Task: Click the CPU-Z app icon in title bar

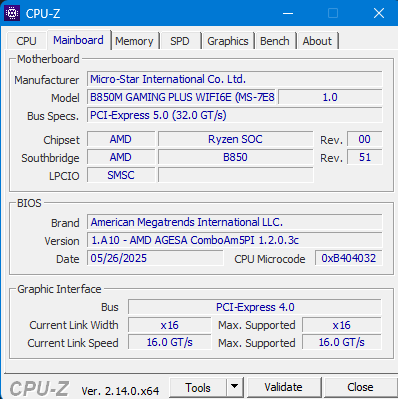Action: (12, 13)
